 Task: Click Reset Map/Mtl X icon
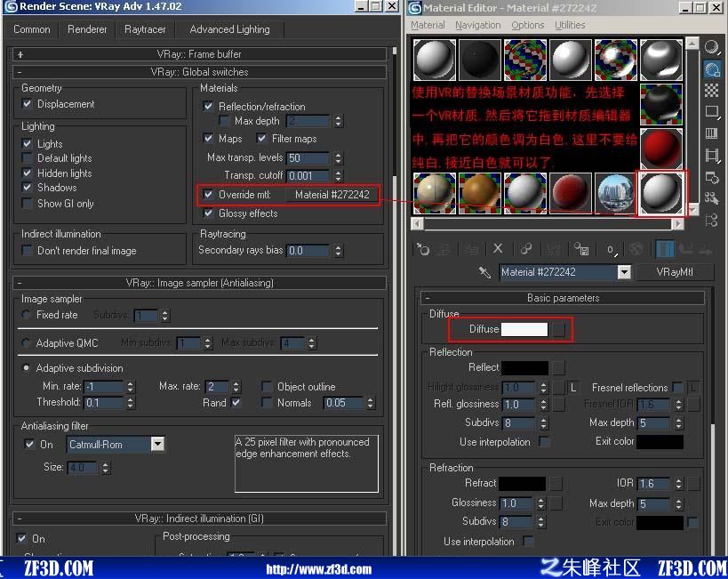pyautogui.click(x=498, y=249)
